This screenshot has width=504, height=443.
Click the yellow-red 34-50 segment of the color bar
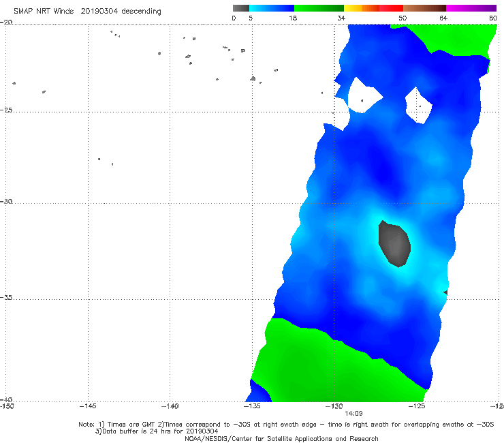373,8
